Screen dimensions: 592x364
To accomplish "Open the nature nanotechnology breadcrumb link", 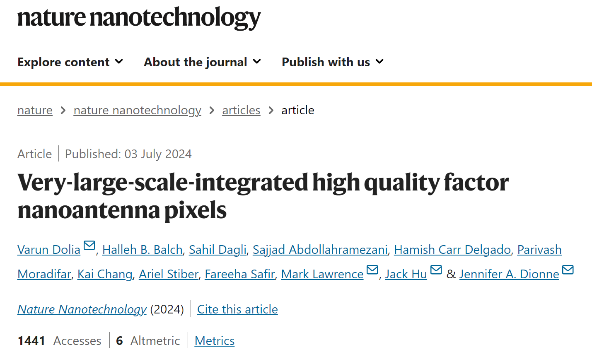I will pyautogui.click(x=137, y=110).
